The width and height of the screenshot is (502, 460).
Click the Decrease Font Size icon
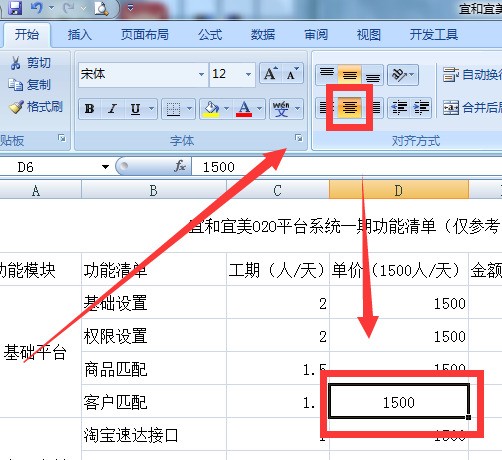(293, 74)
